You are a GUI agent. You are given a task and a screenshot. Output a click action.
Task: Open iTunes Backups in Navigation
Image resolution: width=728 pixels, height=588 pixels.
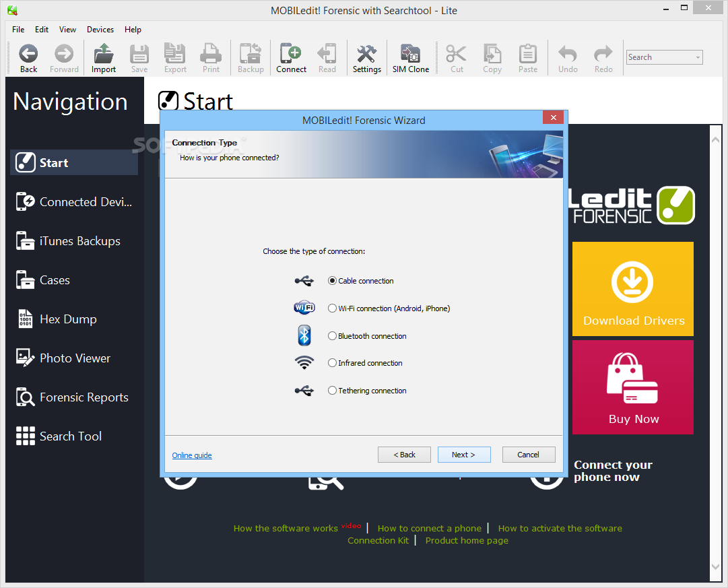pyautogui.click(x=74, y=240)
